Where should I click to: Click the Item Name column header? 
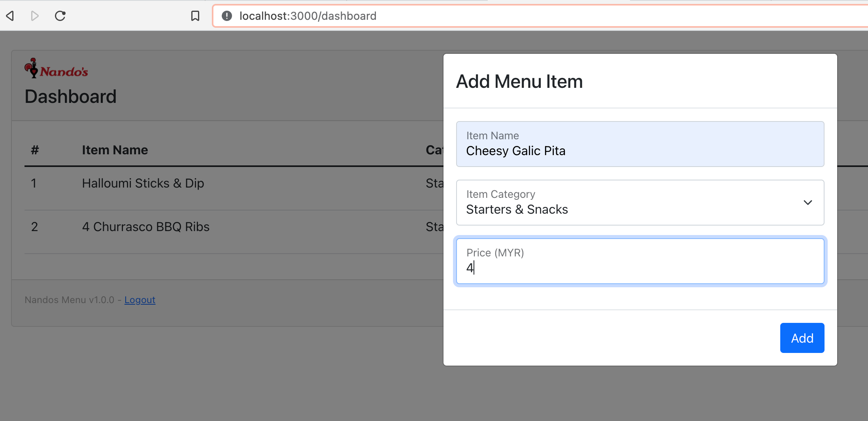click(115, 150)
